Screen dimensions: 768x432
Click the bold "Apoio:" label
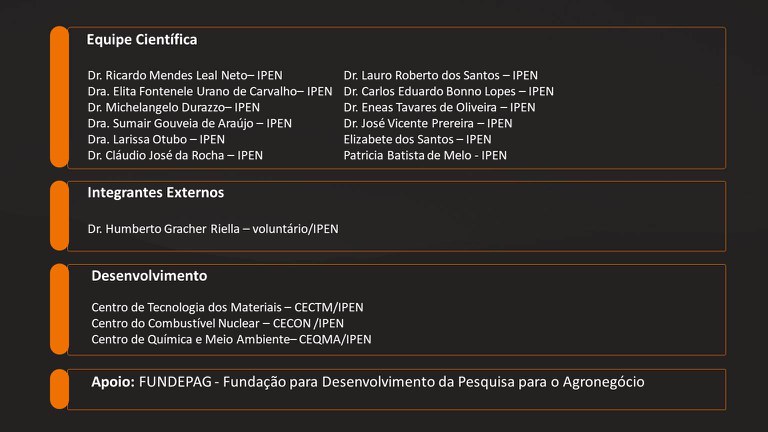113,382
